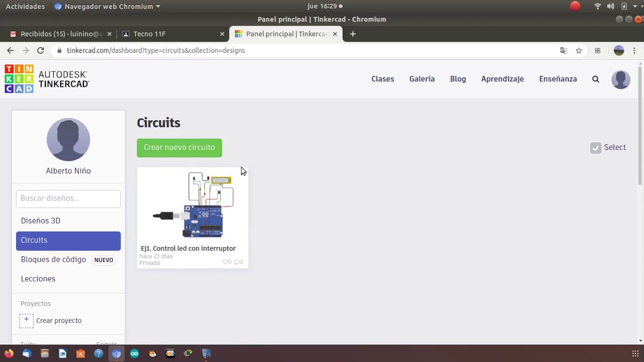
Task: Select Circuits in sidebar
Action: click(68, 240)
